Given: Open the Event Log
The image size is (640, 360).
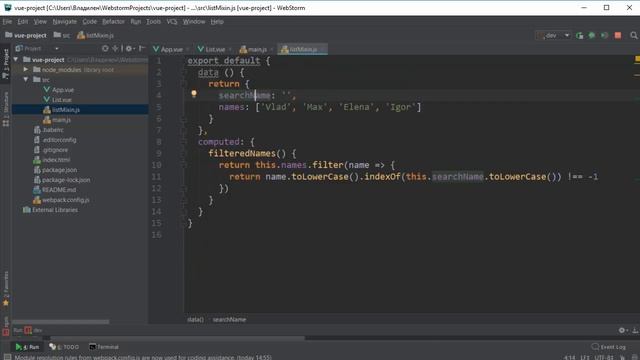Looking at the screenshot, I should [x=609, y=347].
